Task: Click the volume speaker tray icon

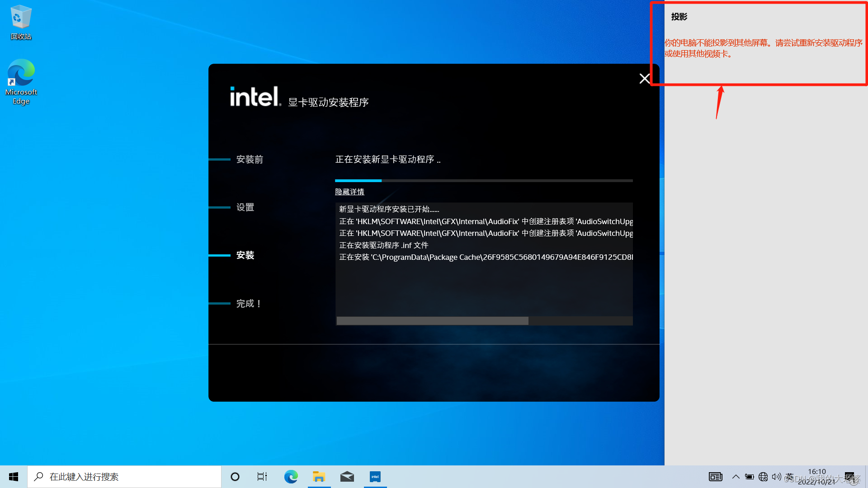Action: click(776, 477)
